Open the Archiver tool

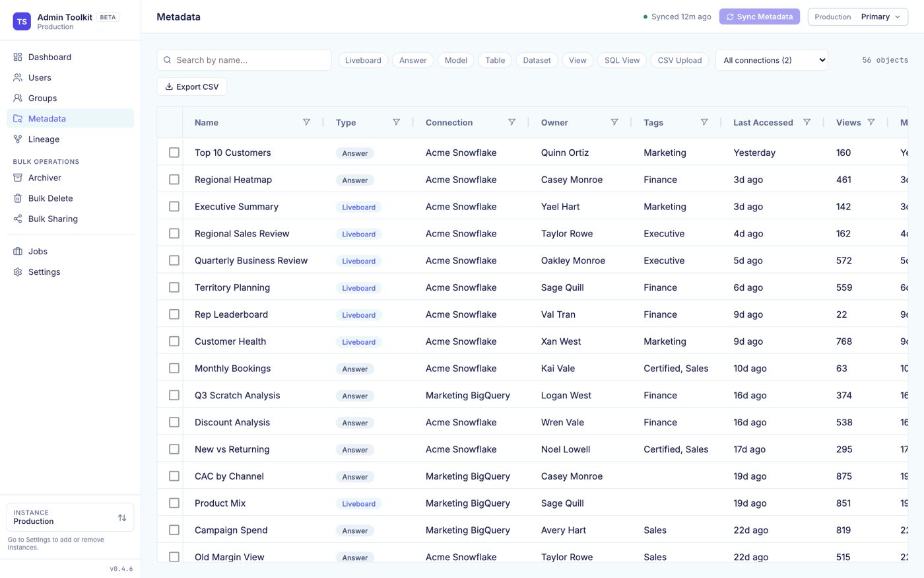tap(70, 178)
